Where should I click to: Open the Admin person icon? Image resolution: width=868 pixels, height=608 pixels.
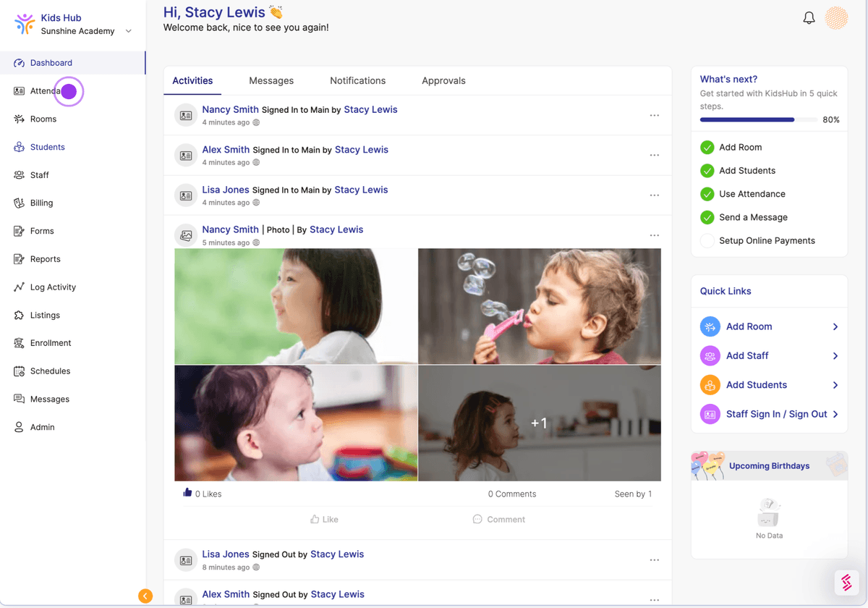pyautogui.click(x=20, y=427)
